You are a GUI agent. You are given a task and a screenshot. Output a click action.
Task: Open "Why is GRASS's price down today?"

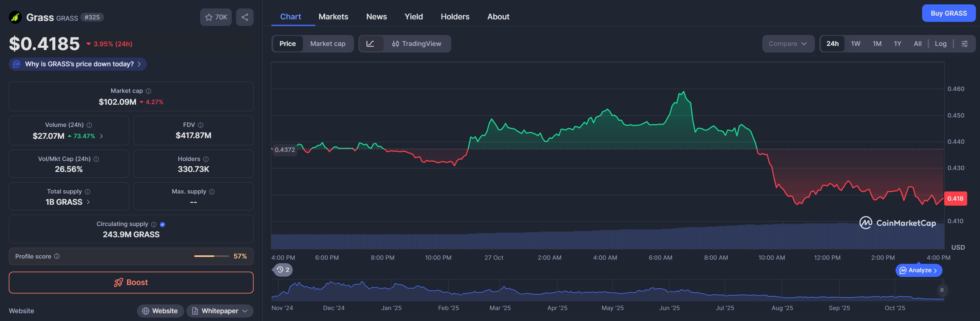[78, 64]
